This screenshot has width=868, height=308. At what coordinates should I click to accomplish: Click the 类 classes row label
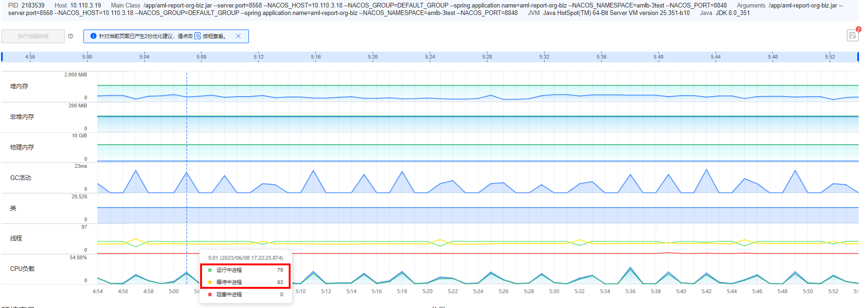13,208
